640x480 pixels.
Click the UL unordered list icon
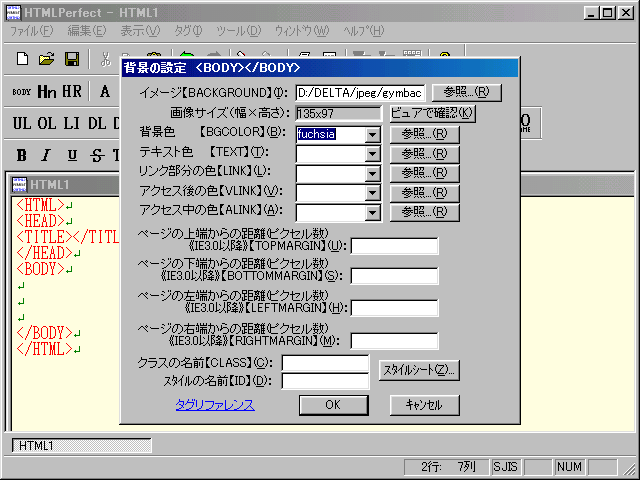22,124
